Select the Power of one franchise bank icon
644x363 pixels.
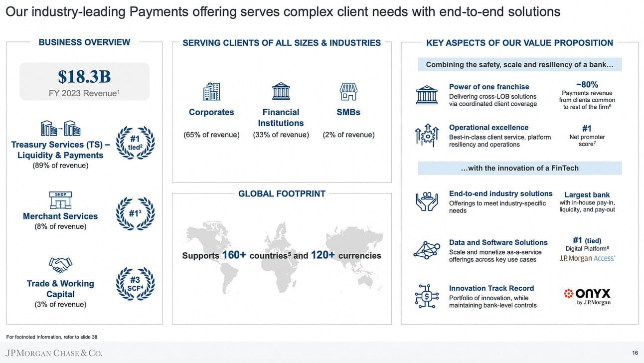pyautogui.click(x=427, y=95)
